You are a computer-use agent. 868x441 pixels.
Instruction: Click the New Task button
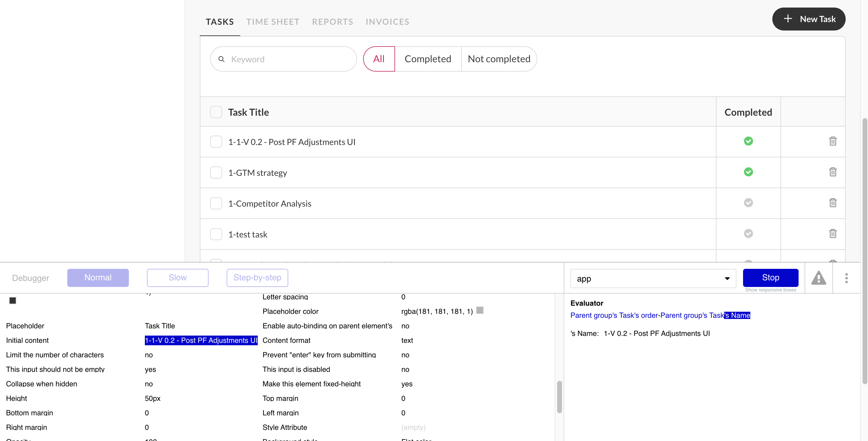(808, 19)
